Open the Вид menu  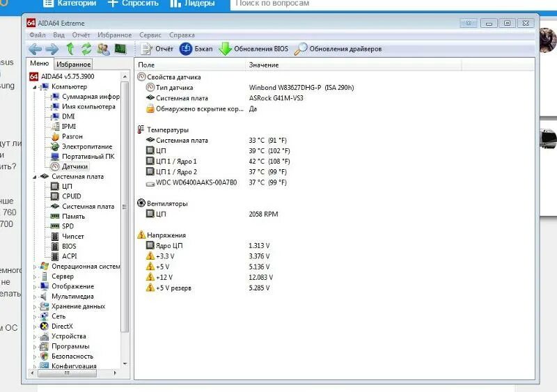[58, 35]
